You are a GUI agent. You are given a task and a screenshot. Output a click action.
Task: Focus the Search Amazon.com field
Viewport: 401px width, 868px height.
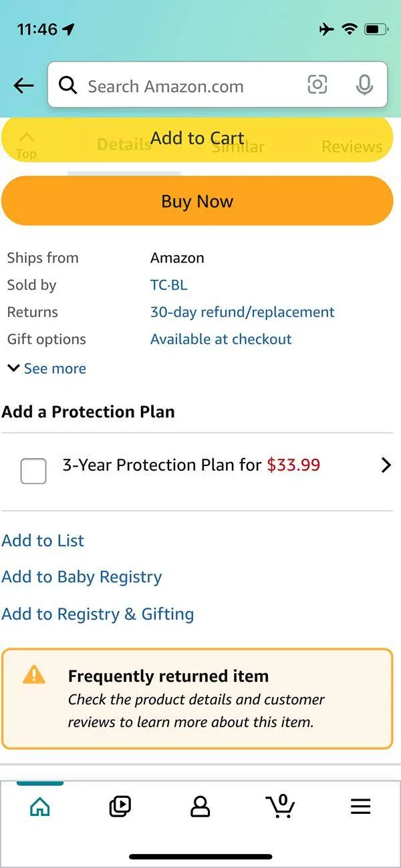point(194,85)
